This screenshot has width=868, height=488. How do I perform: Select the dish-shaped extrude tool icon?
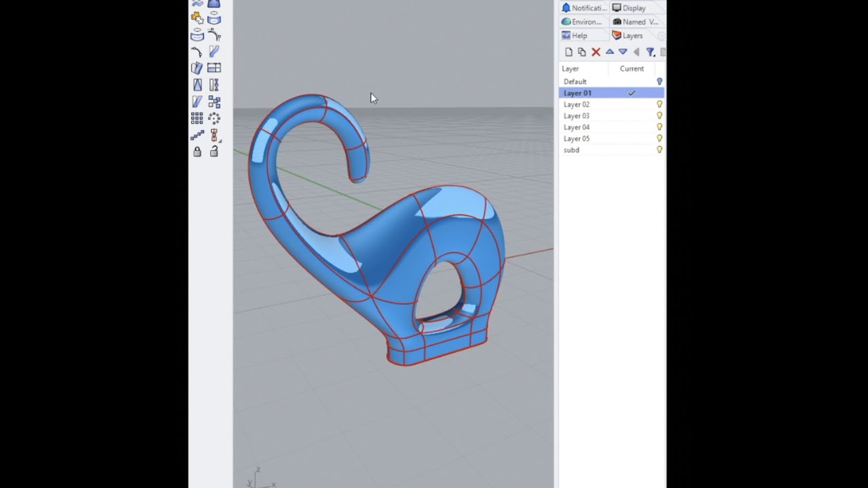197,35
